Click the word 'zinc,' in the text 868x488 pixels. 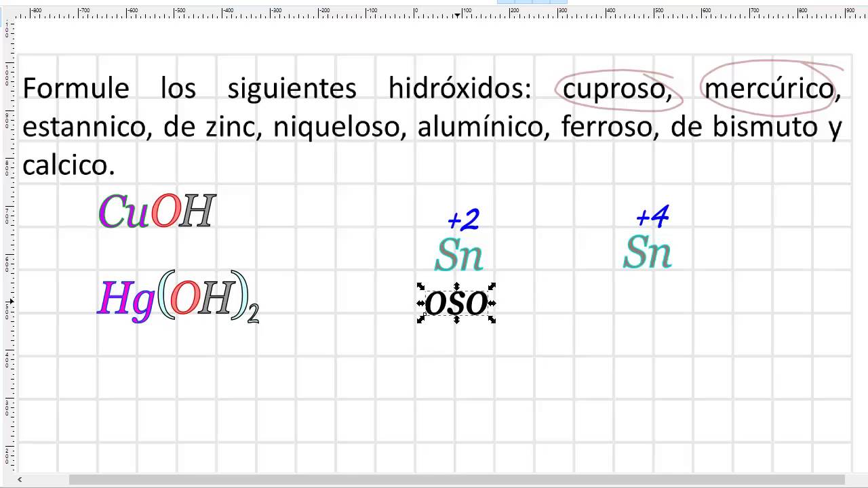pyautogui.click(x=235, y=127)
